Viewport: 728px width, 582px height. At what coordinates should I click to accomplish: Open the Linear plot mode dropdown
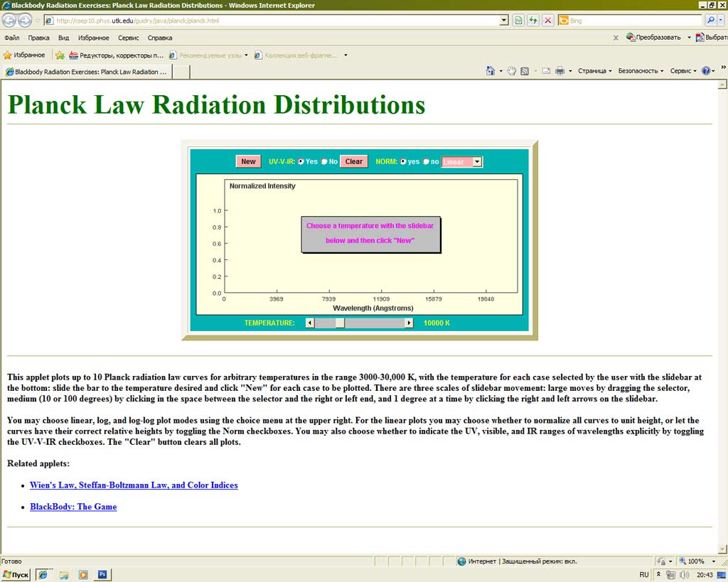462,161
